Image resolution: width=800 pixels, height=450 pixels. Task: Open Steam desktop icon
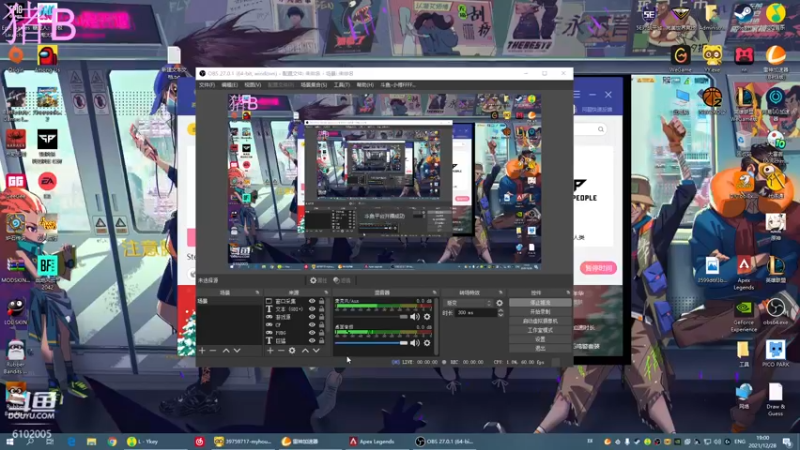(743, 16)
